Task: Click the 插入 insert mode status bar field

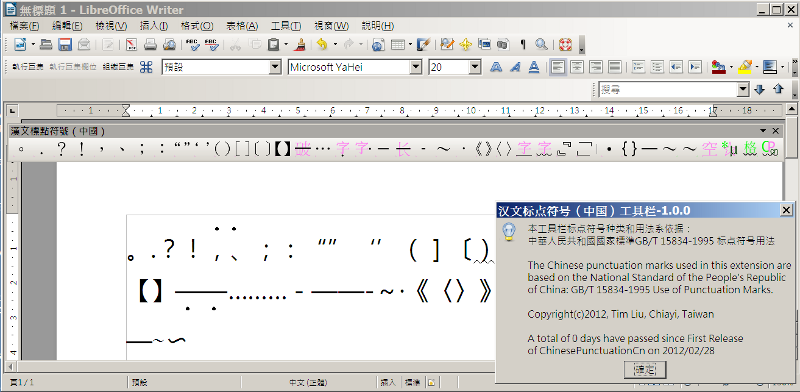Action: coord(388,382)
